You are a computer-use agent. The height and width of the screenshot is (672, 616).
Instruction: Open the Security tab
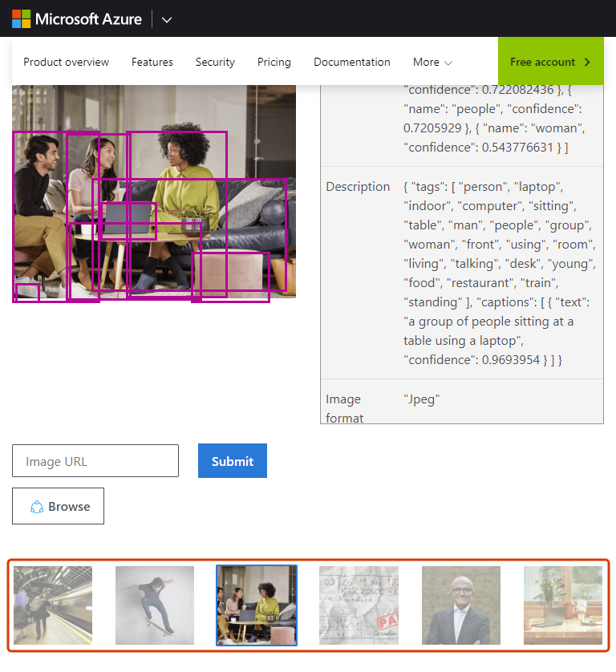tap(215, 62)
